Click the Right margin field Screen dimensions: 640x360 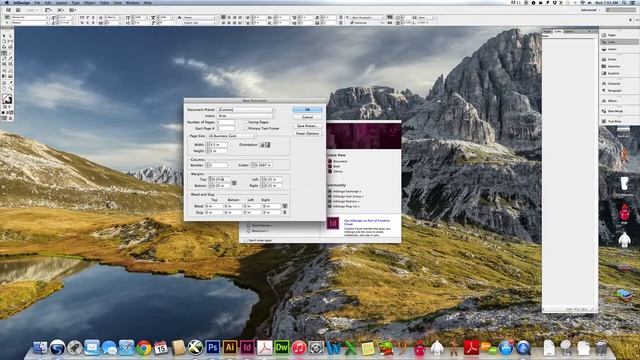[271, 186]
